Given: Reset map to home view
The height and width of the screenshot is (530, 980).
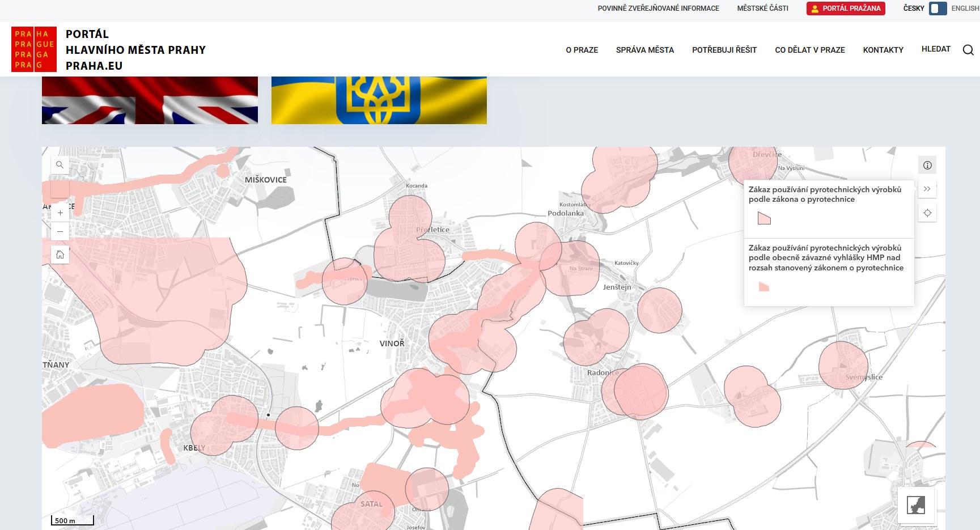Looking at the screenshot, I should pyautogui.click(x=60, y=255).
